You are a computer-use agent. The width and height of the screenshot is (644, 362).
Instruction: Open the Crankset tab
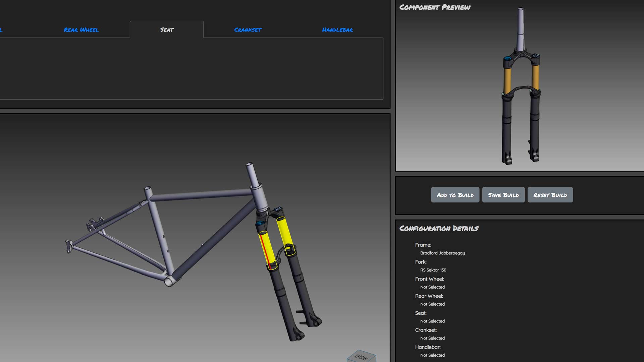(248, 30)
